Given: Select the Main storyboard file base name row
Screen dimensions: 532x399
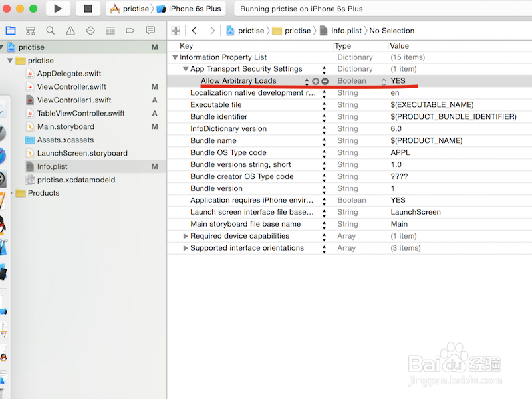Looking at the screenshot, I should point(350,224).
